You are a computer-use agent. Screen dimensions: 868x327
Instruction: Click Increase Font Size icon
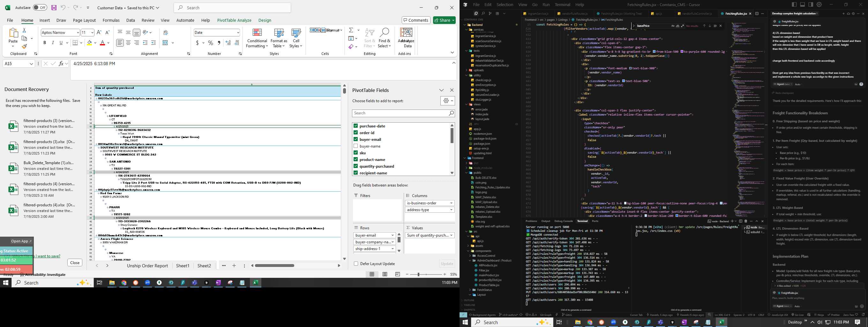click(99, 32)
